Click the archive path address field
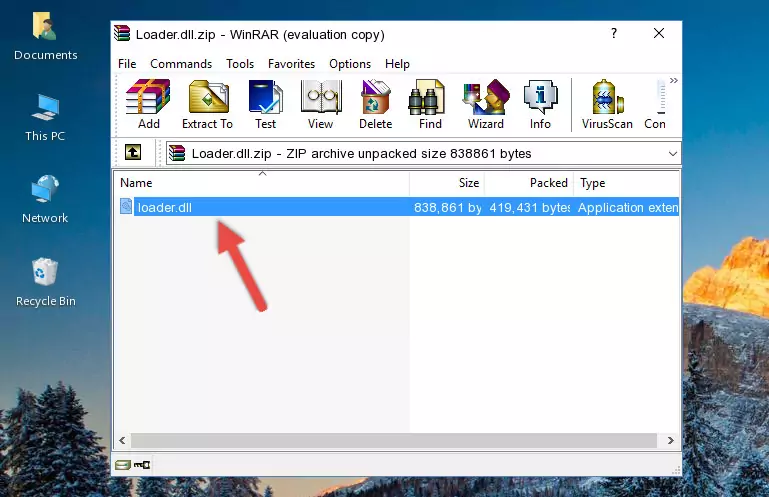Image resolution: width=769 pixels, height=497 pixels. pos(423,154)
